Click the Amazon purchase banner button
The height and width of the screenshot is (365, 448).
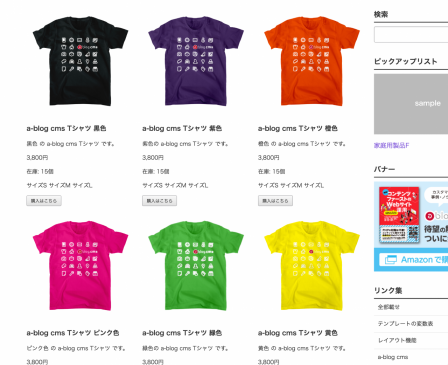[413, 260]
